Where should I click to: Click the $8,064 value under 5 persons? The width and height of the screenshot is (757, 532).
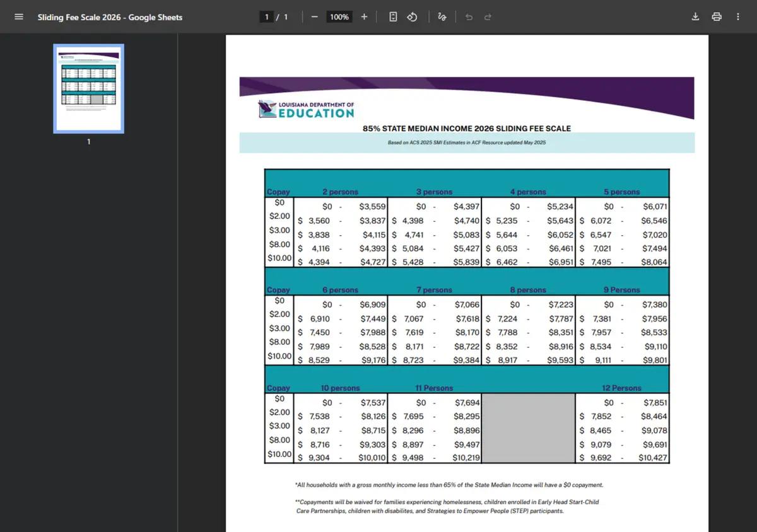pyautogui.click(x=654, y=262)
